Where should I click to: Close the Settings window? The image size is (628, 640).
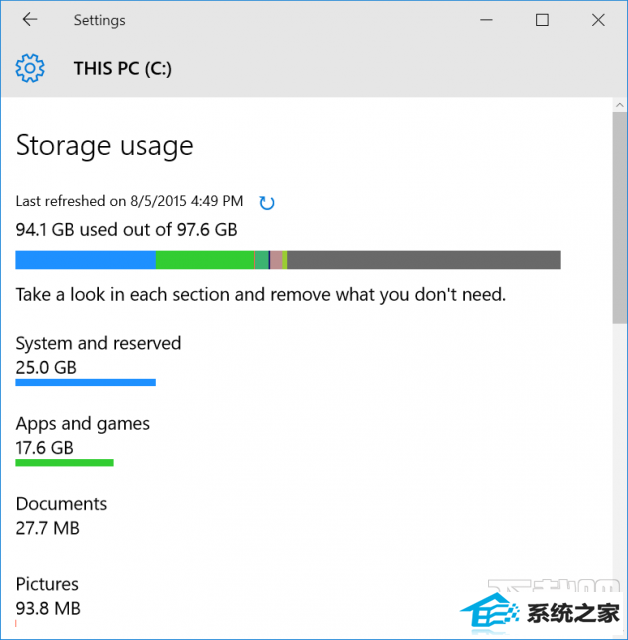pos(598,20)
